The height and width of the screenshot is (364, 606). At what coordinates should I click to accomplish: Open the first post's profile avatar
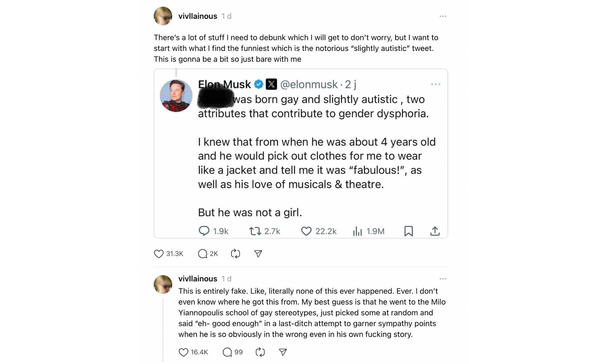coord(163,16)
